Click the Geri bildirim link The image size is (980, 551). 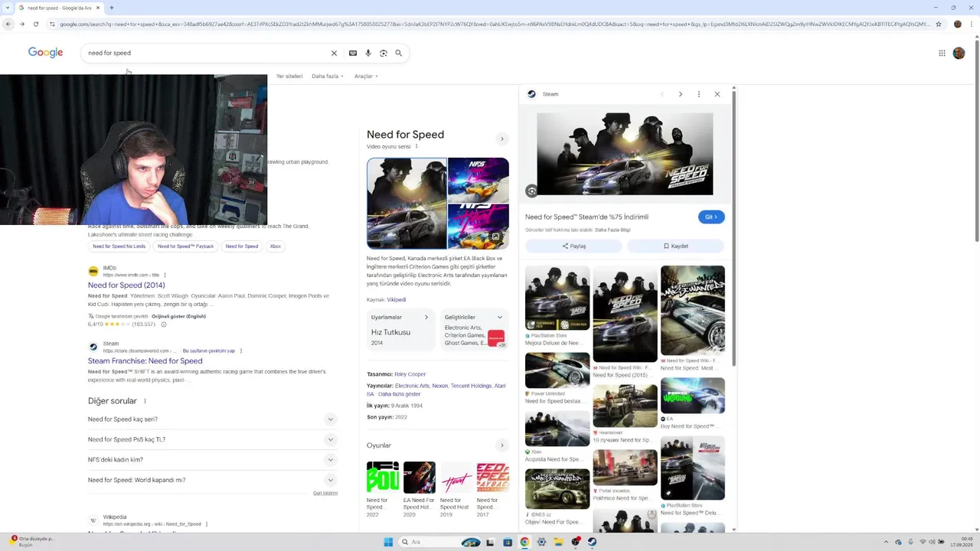(x=325, y=493)
